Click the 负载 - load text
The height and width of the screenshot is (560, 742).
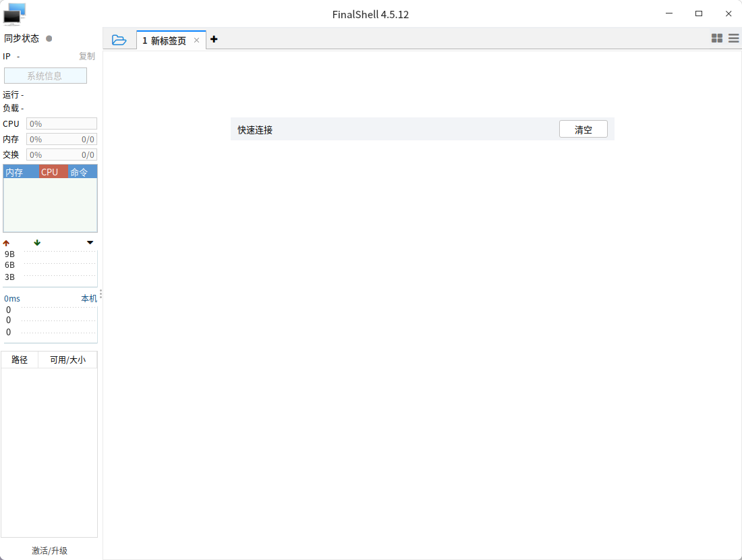tap(13, 108)
